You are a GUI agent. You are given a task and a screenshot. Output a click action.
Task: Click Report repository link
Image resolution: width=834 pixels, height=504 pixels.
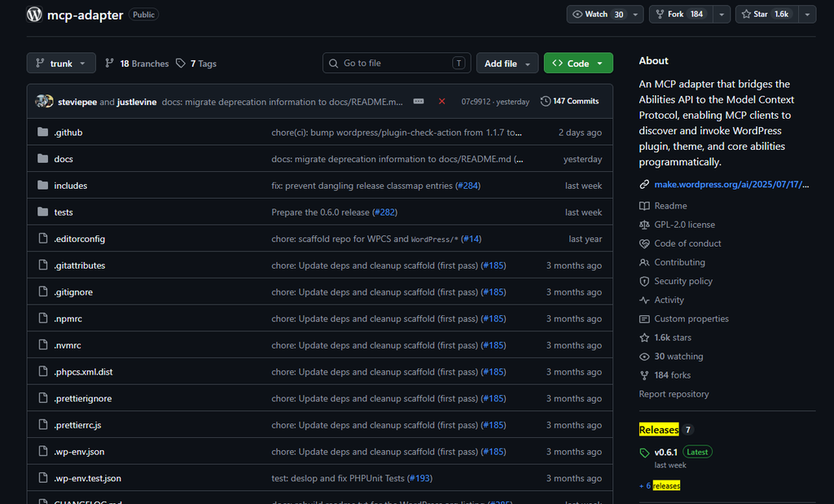674,394
